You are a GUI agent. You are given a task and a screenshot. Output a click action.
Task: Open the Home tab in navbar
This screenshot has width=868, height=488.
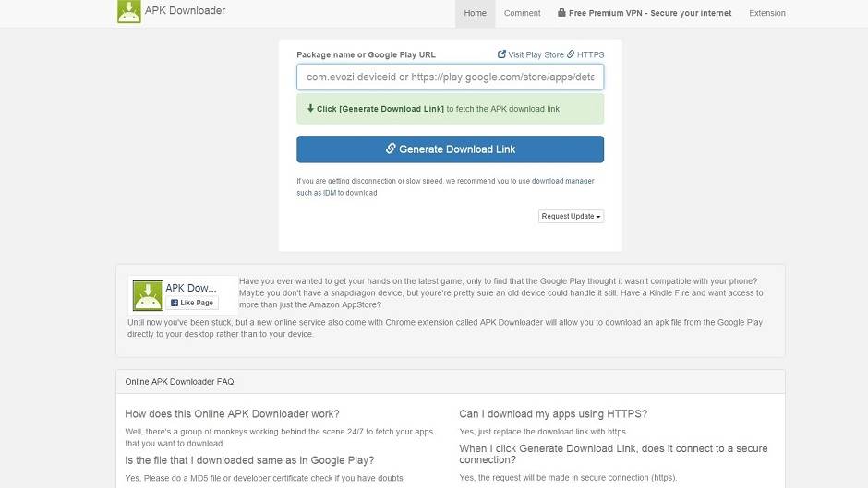[x=475, y=13]
